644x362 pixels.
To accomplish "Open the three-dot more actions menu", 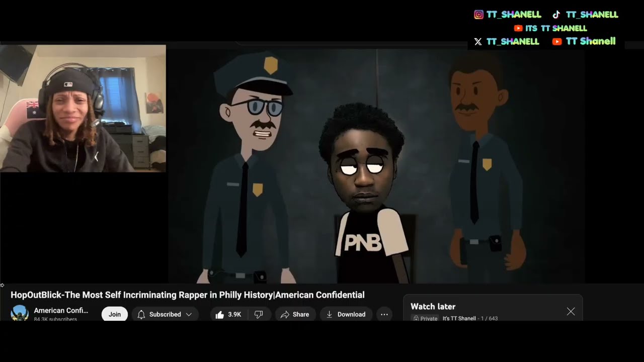I will tap(384, 314).
